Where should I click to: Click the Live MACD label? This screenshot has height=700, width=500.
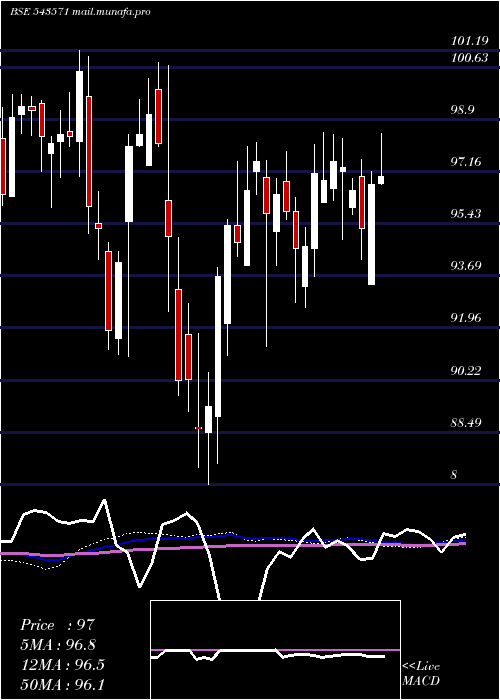pyautogui.click(x=421, y=674)
